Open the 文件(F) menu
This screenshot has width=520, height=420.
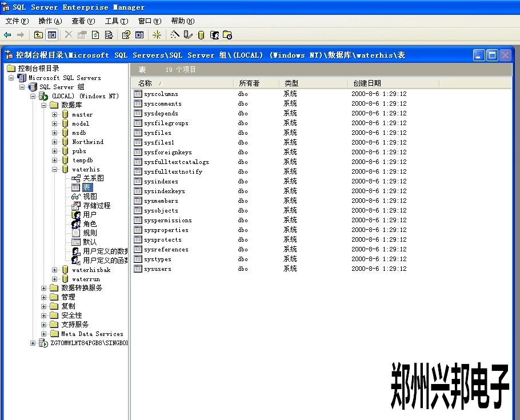click(17, 21)
